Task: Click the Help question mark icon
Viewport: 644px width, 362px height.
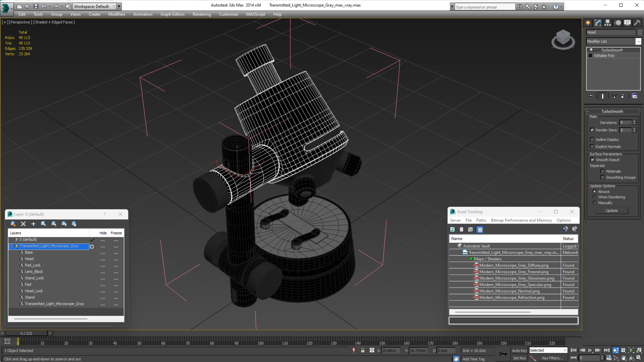Action: tap(556, 7)
